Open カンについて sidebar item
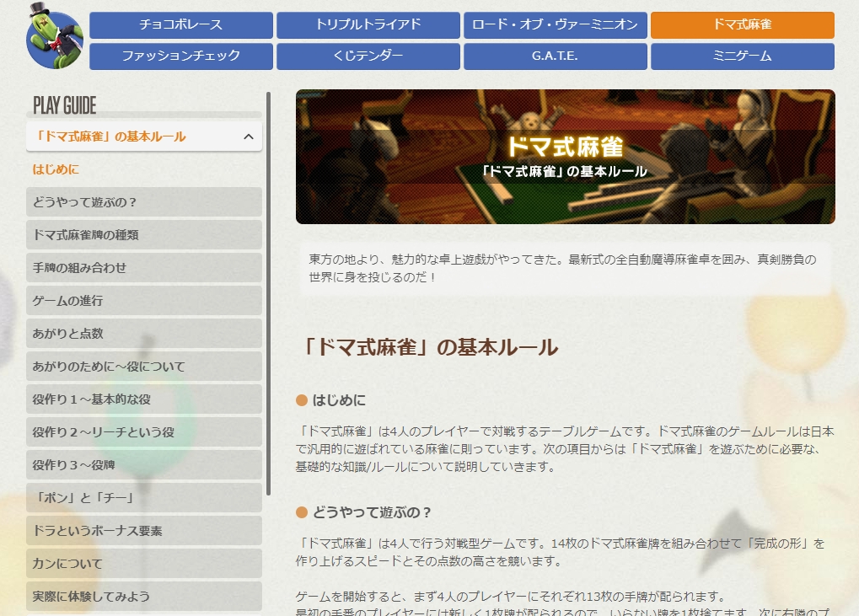859x616 pixels. click(x=144, y=564)
